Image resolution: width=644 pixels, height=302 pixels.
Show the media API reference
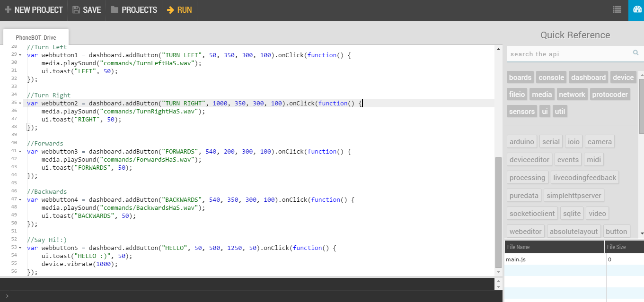click(x=542, y=95)
